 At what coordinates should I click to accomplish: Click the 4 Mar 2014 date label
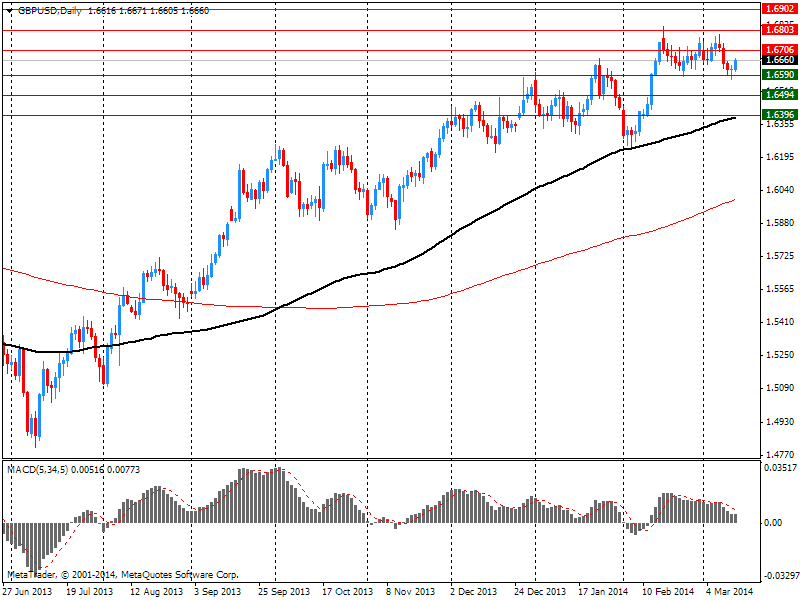coord(729,592)
